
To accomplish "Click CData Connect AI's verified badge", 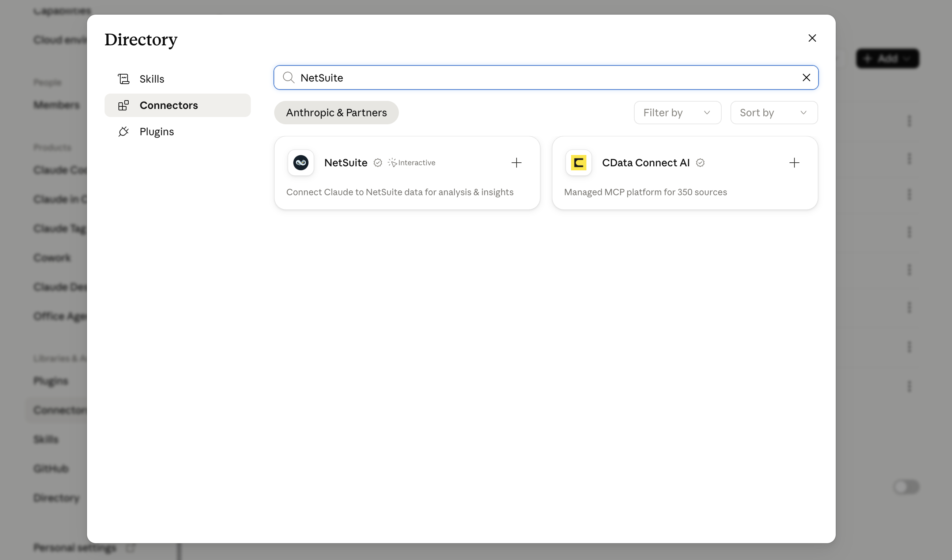I will pos(700,163).
